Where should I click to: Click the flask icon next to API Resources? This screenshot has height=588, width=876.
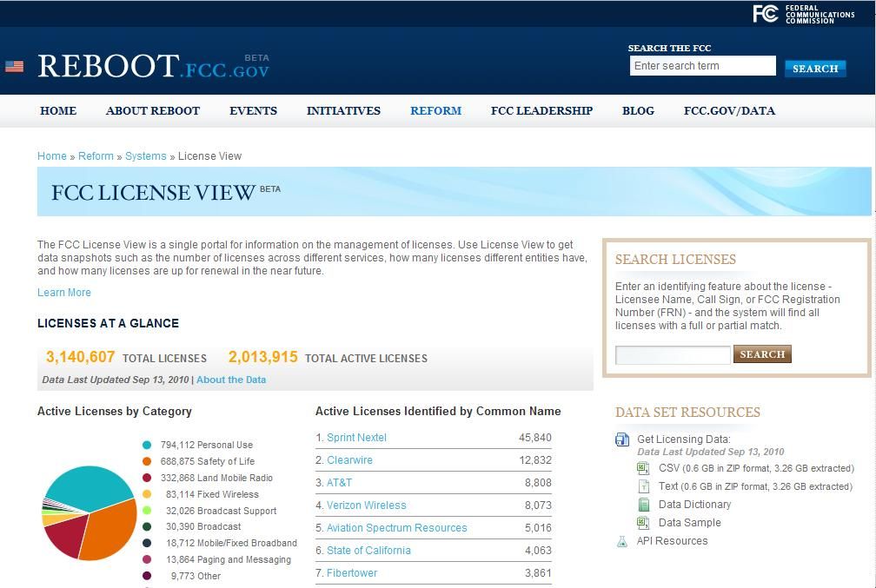click(x=621, y=541)
